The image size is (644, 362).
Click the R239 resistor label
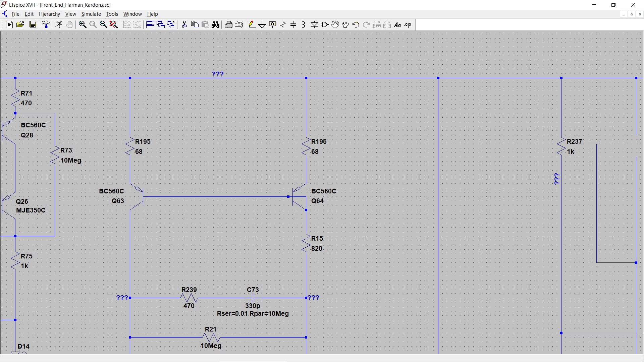click(x=189, y=290)
